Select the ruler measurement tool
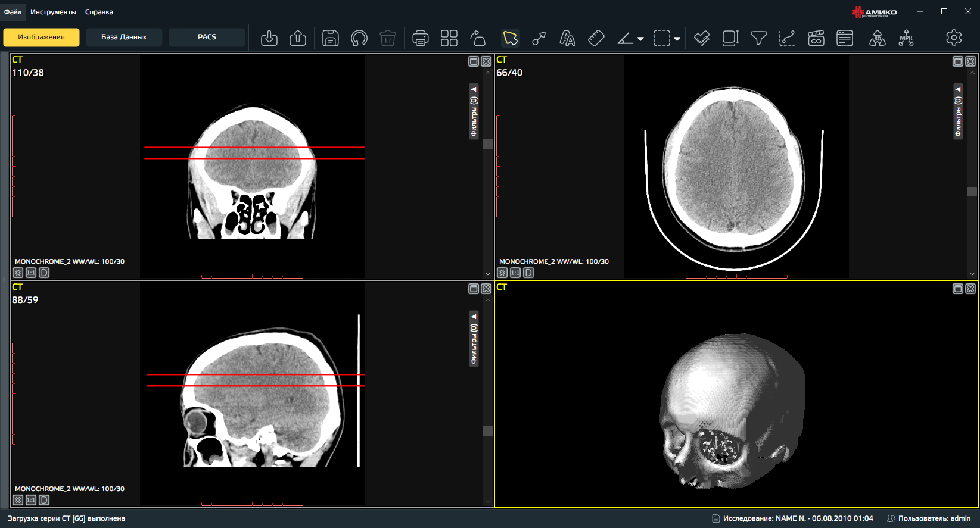This screenshot has width=980, height=528. coord(596,38)
